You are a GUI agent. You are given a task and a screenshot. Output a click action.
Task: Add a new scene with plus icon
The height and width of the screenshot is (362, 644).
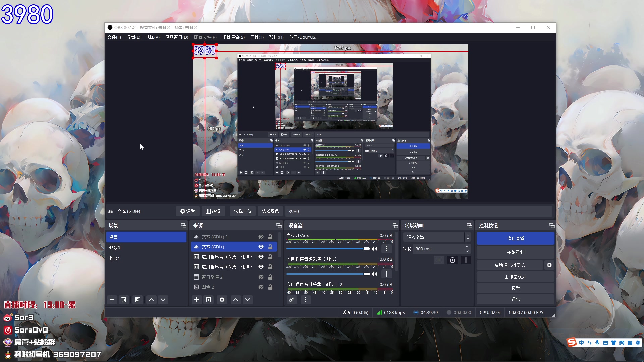click(x=112, y=300)
